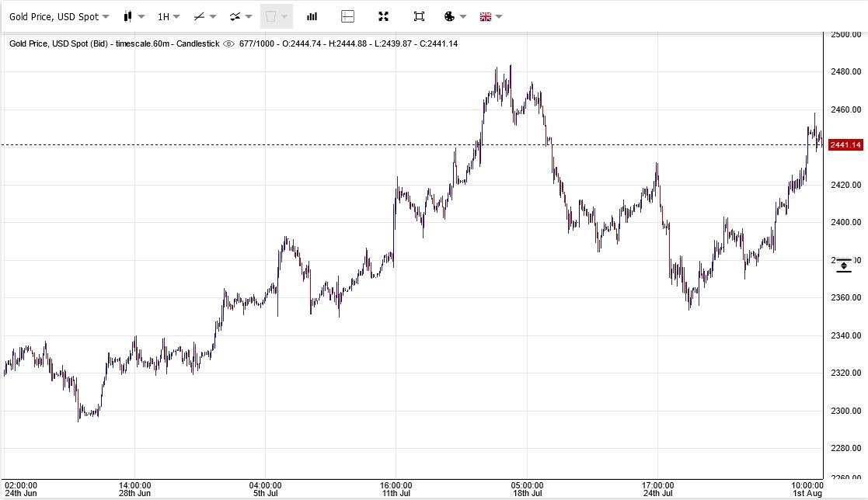This screenshot has height=500, width=868.
Task: Click the UK flag language icon
Action: pos(486,16)
